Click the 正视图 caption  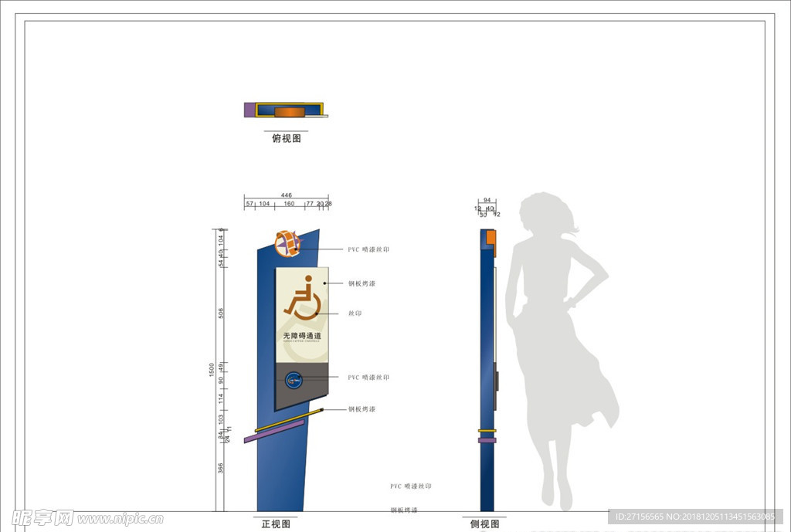pos(276,524)
